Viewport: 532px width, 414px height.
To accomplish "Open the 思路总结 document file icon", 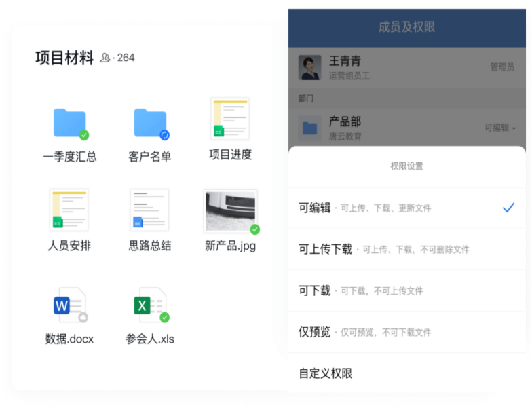I will pyautogui.click(x=149, y=210).
